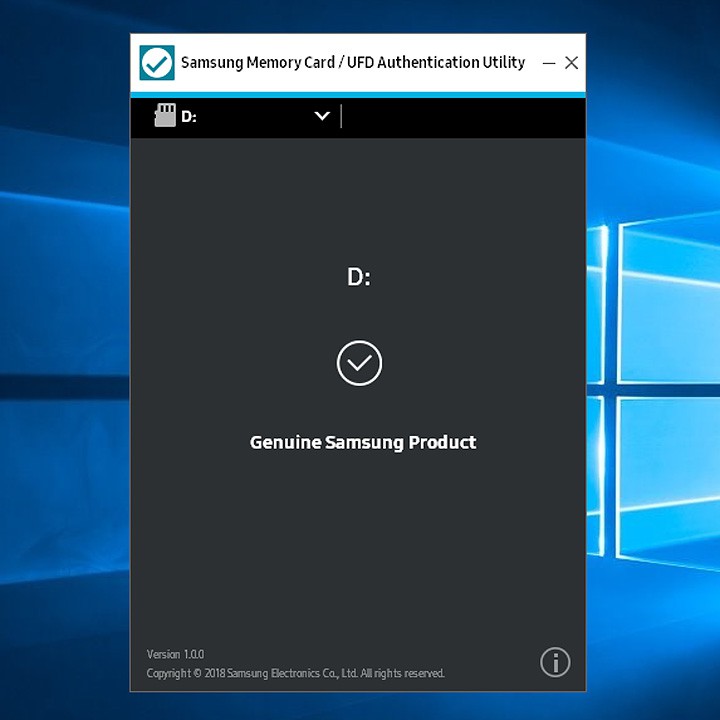This screenshot has width=720, height=720.
Task: Click the Samsung Electronics copyright notice
Action: tap(295, 673)
